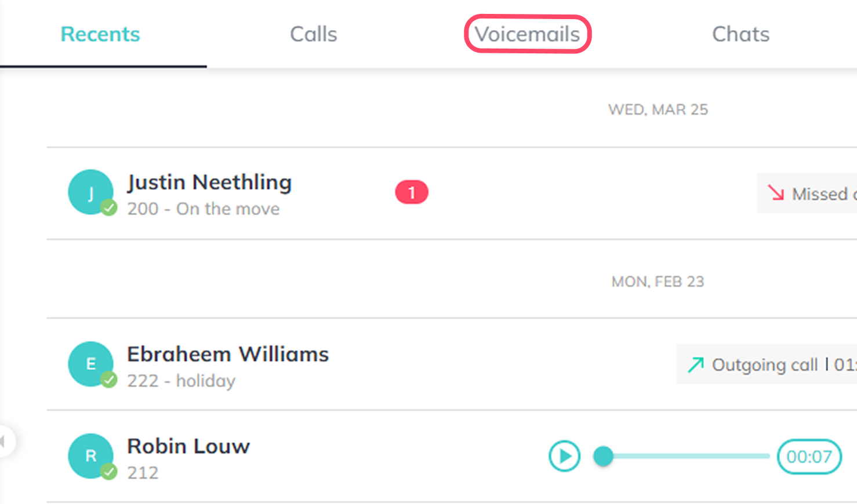Click the 00:07 voicemail duration badge

[x=809, y=456]
